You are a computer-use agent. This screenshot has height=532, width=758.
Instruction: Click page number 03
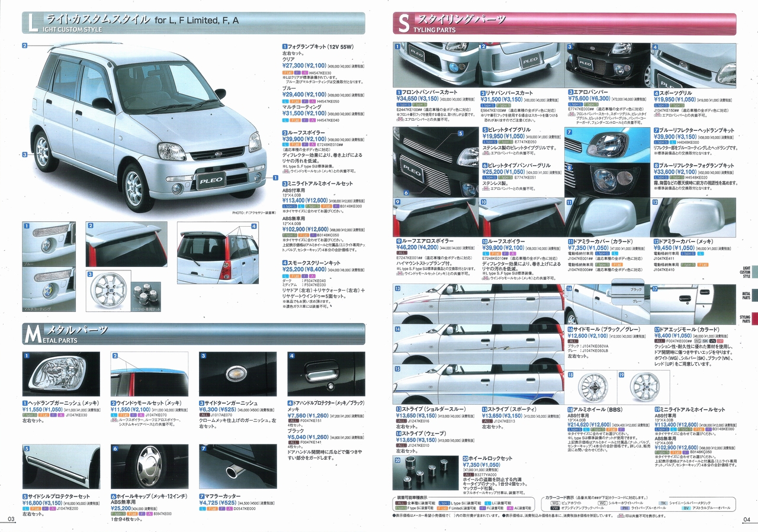10,519
